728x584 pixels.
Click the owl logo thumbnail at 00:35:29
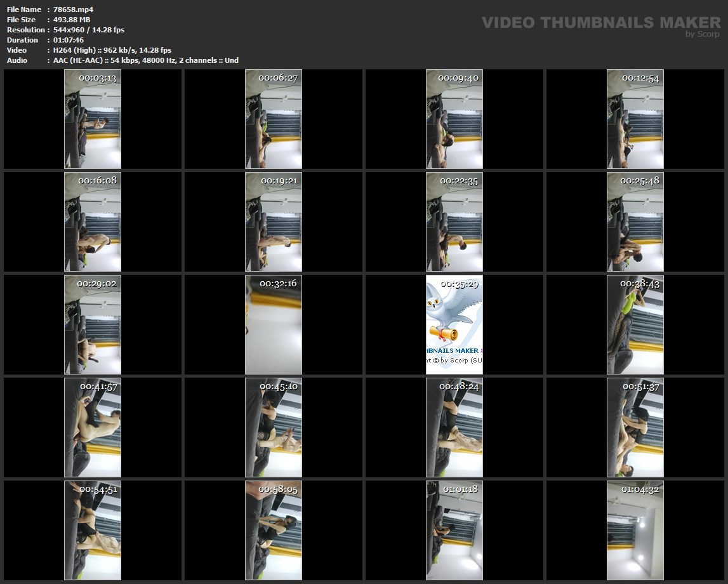pos(454,324)
